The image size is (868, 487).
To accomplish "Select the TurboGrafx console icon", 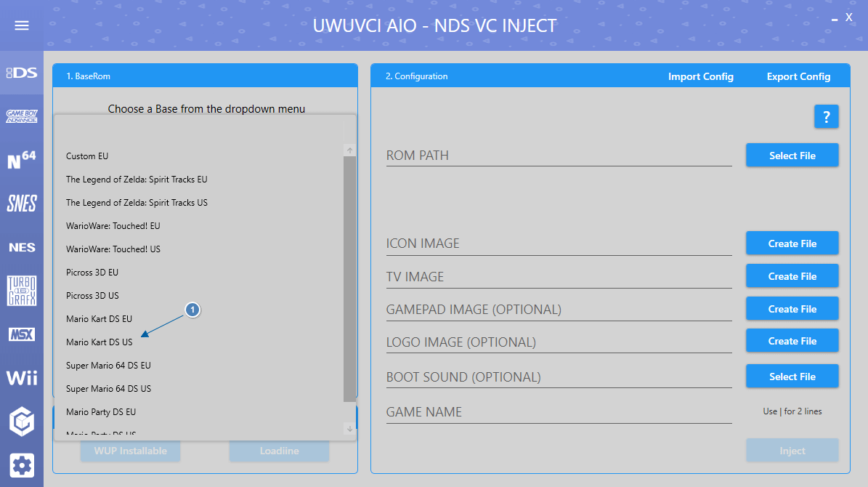I will pyautogui.click(x=22, y=291).
